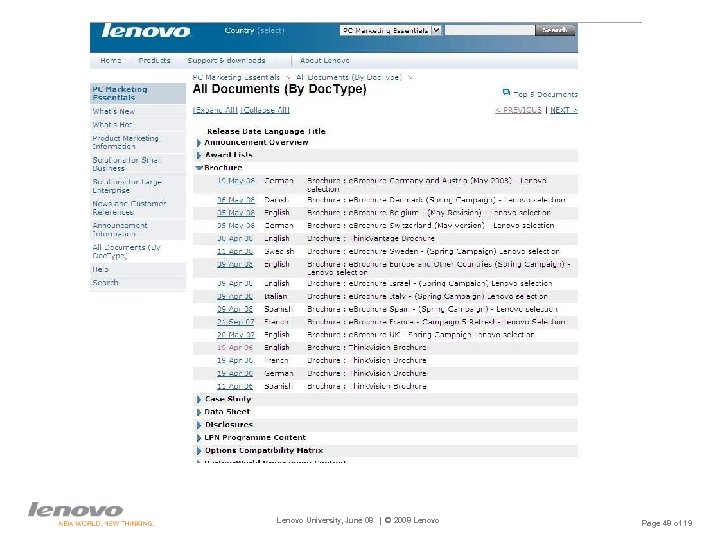Expand the Disclosures category arrow
Image resolution: width=720 pixels, height=540 pixels.
[x=199, y=425]
